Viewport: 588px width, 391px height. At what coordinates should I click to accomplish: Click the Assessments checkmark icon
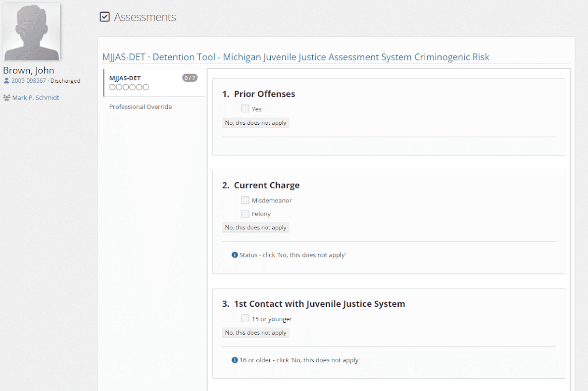click(104, 16)
